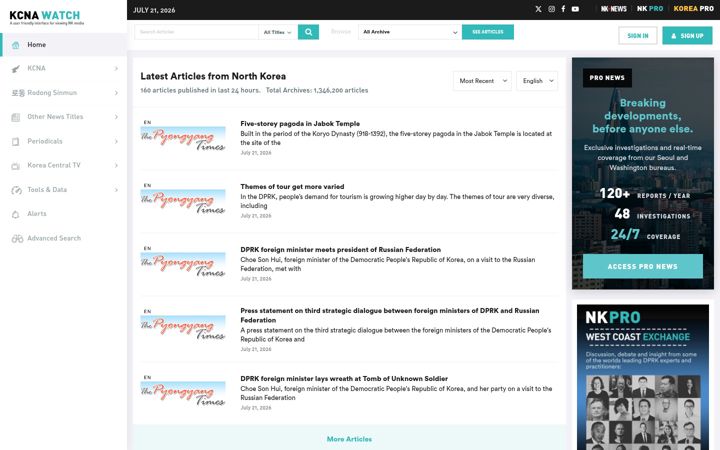Click the Sign In button
This screenshot has width=720, height=450.
(638, 36)
